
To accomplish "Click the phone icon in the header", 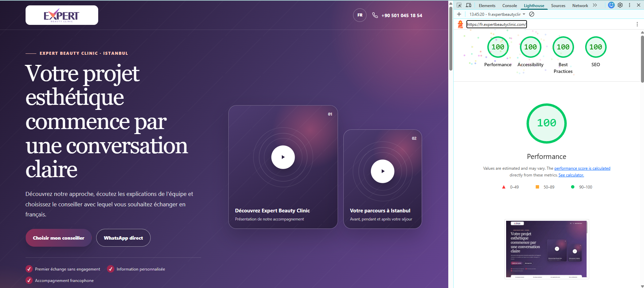I will point(375,15).
